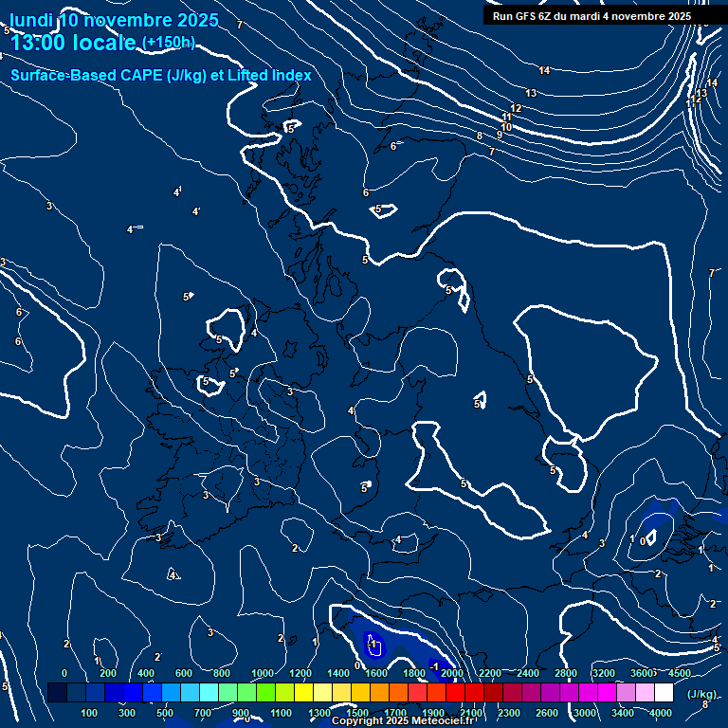Click the '100' legend scale label
This screenshot has height=728, width=728.
(89, 713)
